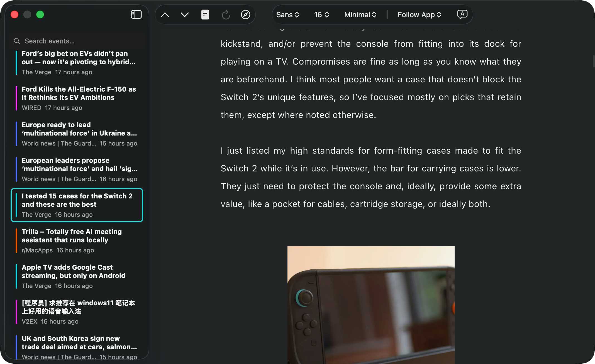Click the search magnifier icon
The height and width of the screenshot is (364, 595).
[17, 41]
